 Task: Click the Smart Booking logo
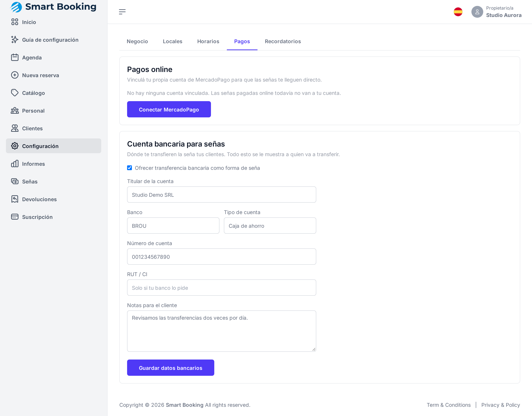point(53,7)
